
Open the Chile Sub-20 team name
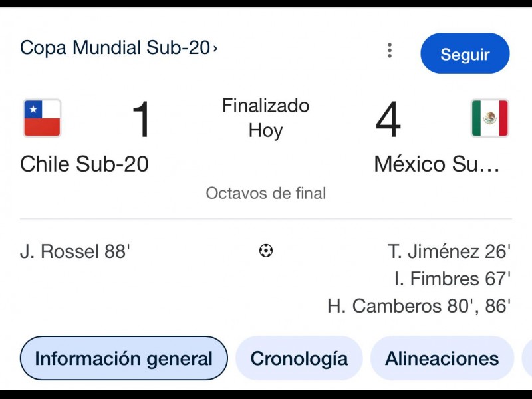[84, 164]
